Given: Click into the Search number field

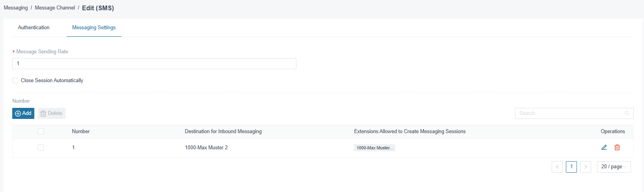Looking at the screenshot, I should (574, 113).
